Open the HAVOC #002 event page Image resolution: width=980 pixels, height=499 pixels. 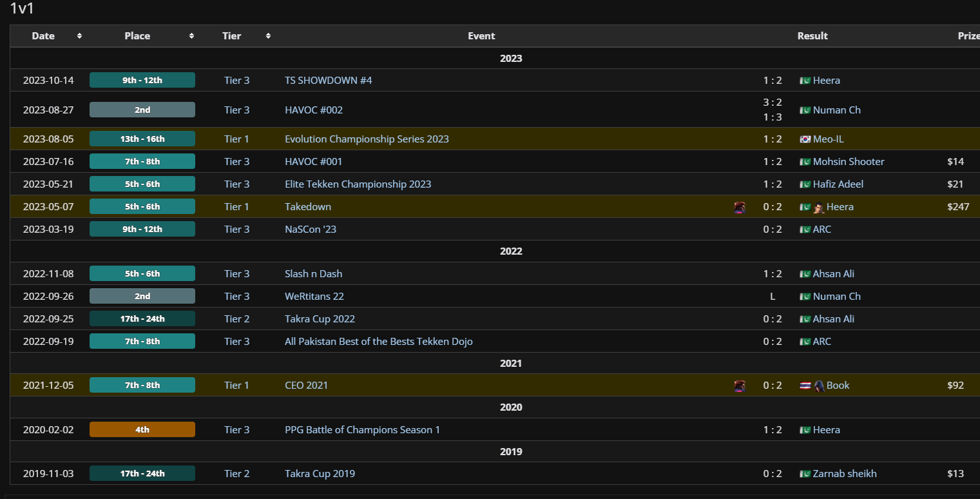[x=314, y=110]
